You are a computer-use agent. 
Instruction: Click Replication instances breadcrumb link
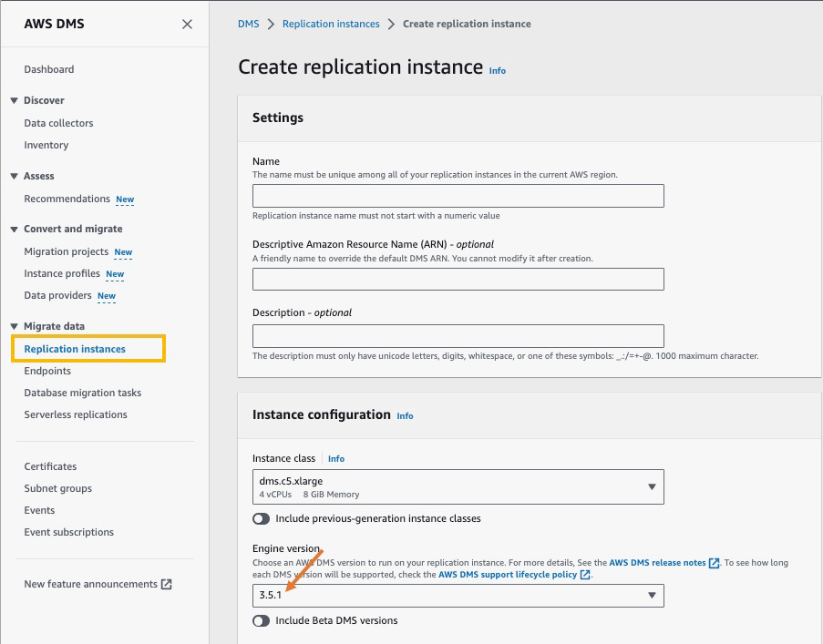point(331,24)
